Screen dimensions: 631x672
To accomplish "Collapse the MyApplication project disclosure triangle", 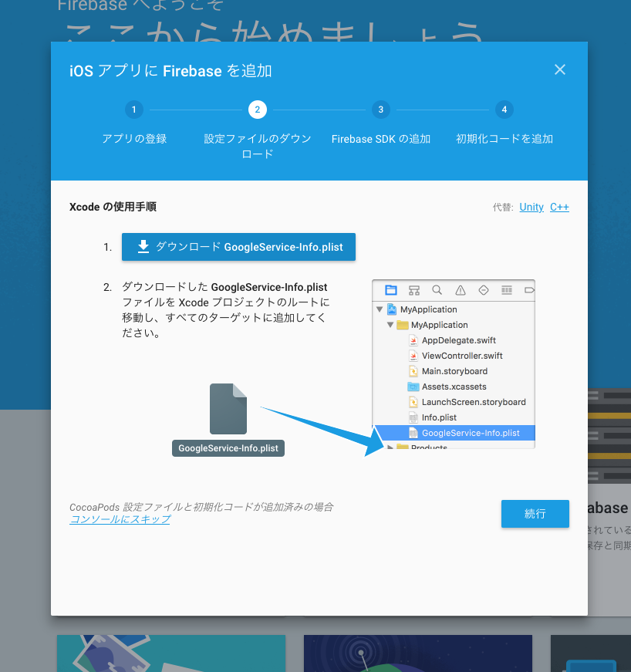I will (x=379, y=309).
